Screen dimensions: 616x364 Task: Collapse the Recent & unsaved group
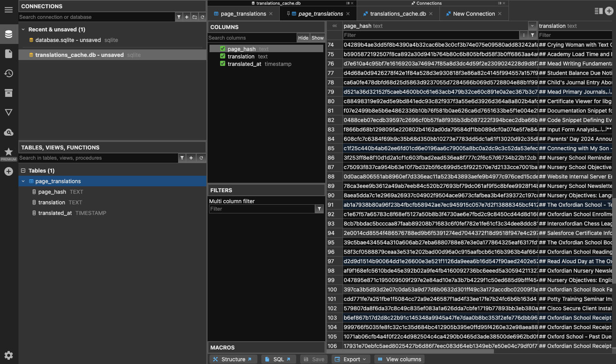click(x=23, y=29)
